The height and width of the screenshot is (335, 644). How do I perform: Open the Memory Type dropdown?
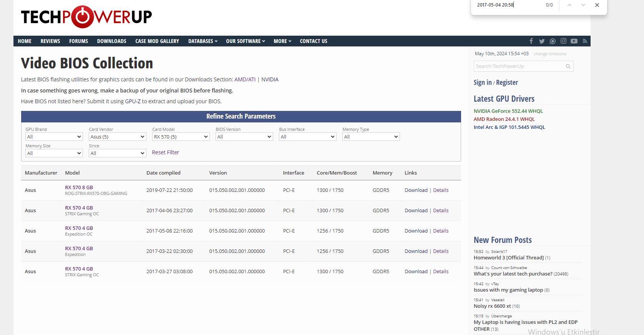click(371, 137)
